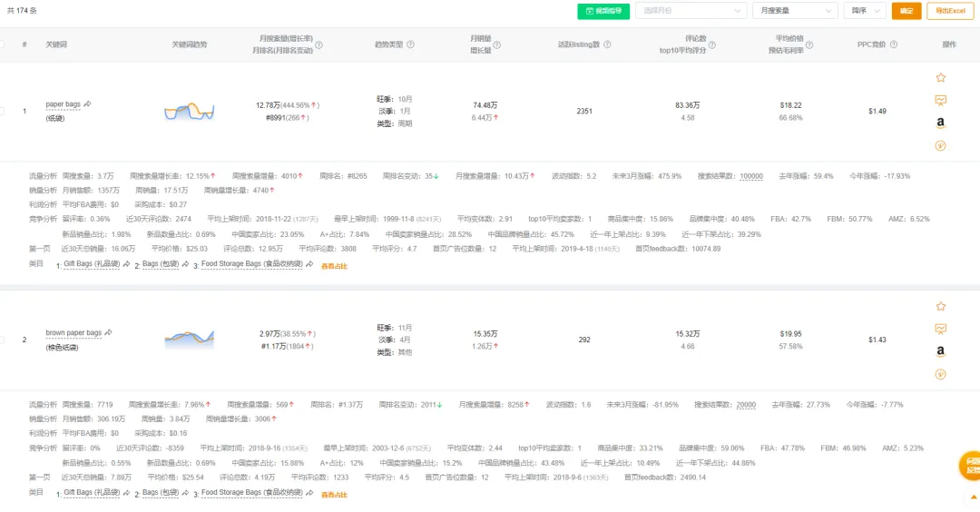Click the trend sparkline chart for paper bags
980x512 pixels.
(190, 112)
